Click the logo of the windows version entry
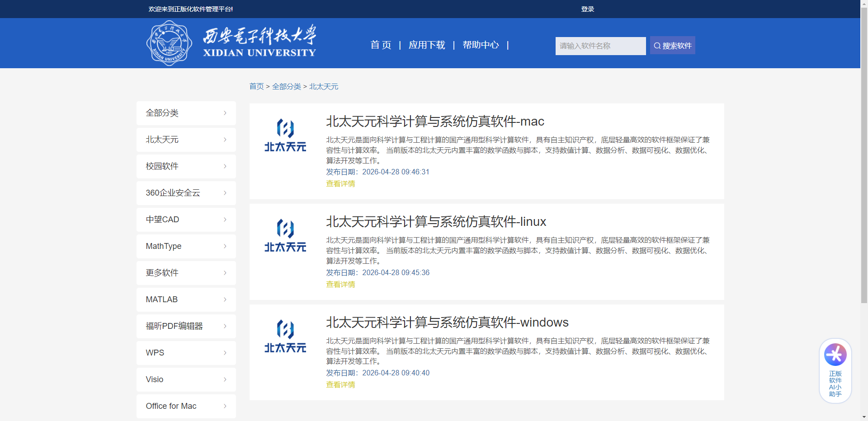 tap(285, 336)
